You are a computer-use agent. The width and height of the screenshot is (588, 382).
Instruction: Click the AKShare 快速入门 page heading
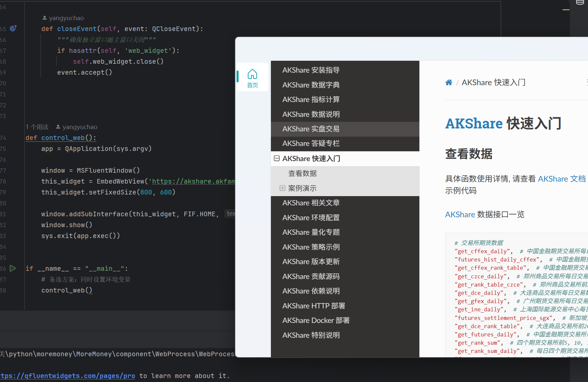pos(503,123)
